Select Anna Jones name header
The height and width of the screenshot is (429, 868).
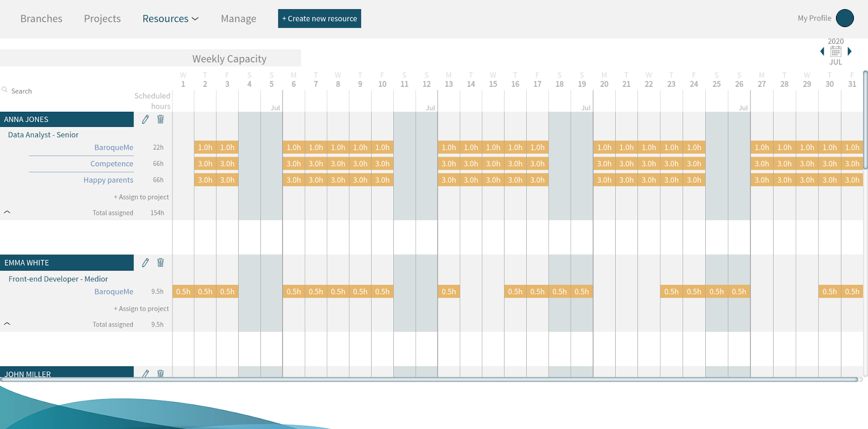pyautogui.click(x=67, y=119)
